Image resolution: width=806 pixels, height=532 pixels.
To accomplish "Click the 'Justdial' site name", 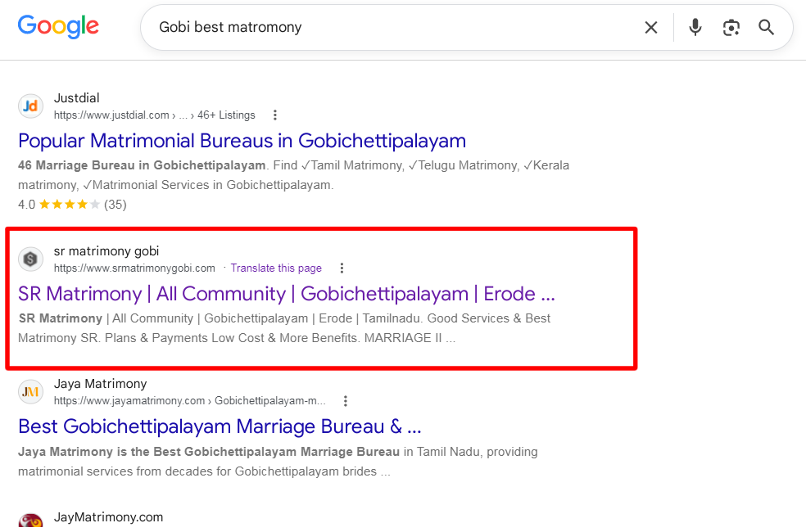I will tap(77, 98).
